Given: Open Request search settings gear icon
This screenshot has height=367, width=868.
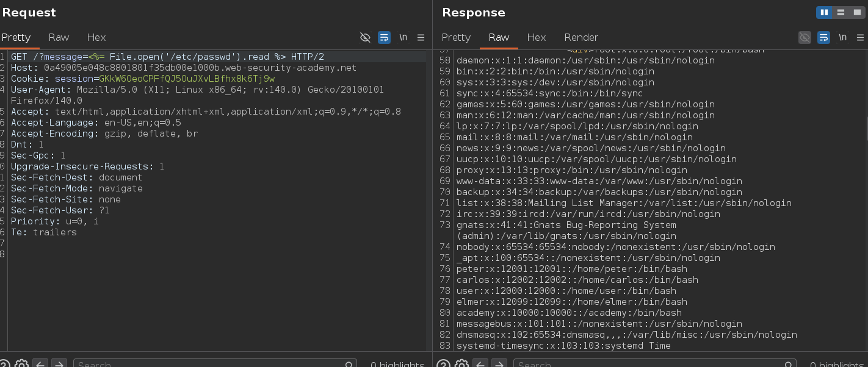Looking at the screenshot, I should (x=22, y=365).
